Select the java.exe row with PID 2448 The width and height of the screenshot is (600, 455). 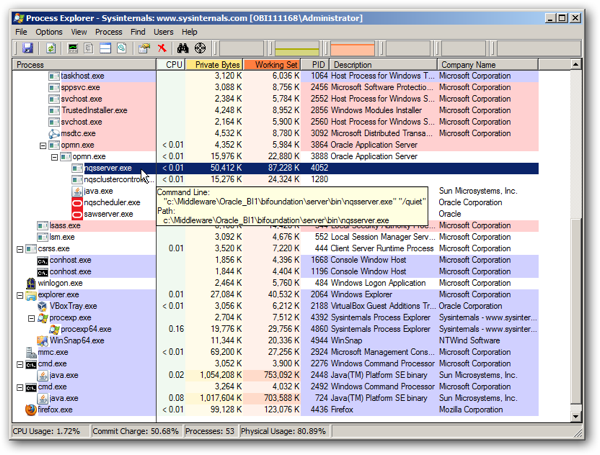276,375
